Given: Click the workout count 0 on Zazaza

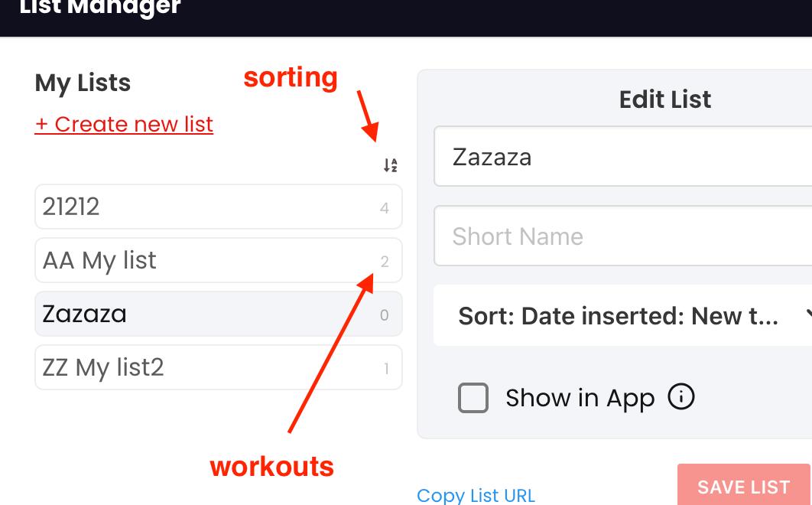Looking at the screenshot, I should (385, 314).
